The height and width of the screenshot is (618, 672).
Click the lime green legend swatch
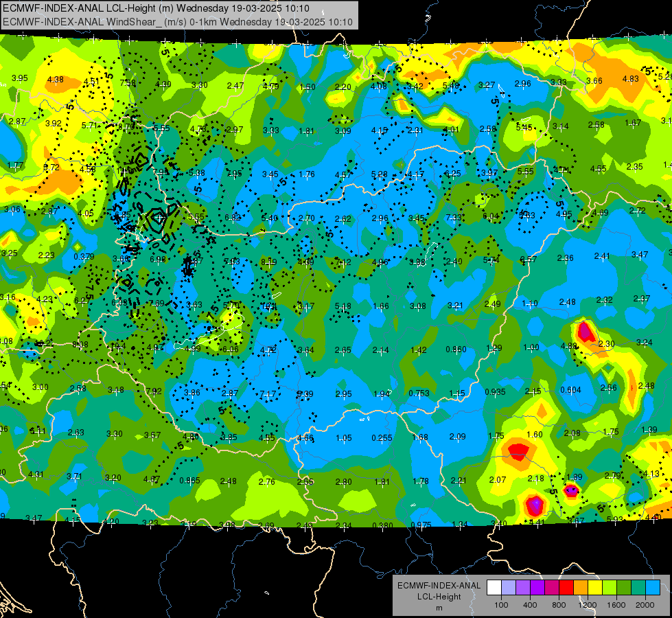point(610,588)
